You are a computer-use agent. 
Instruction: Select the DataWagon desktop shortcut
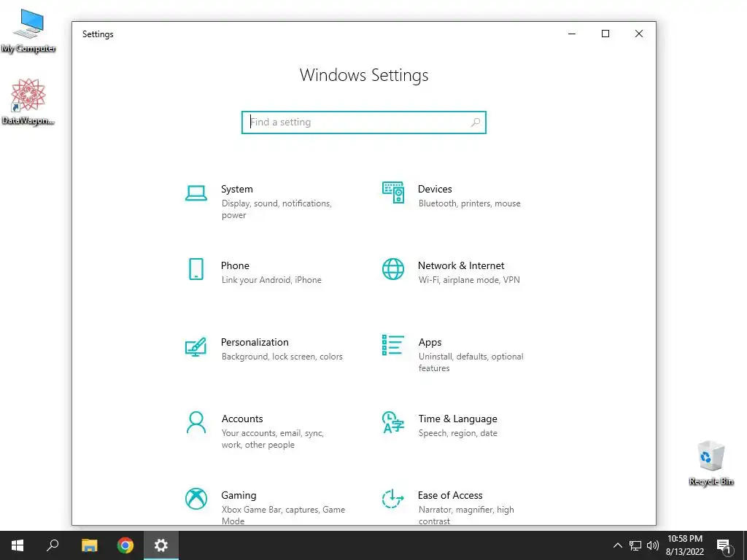coord(28,102)
